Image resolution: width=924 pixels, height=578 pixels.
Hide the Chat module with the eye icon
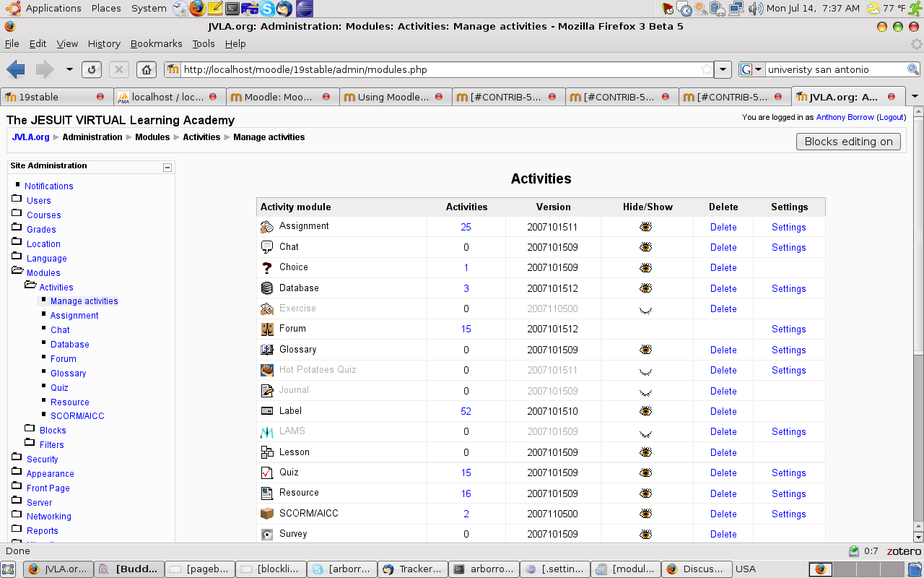[645, 247]
